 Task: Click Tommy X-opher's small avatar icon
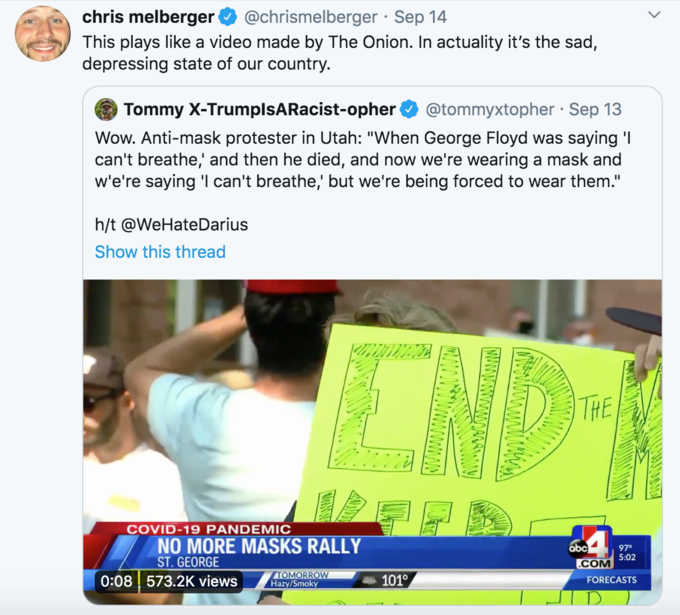coord(106,109)
